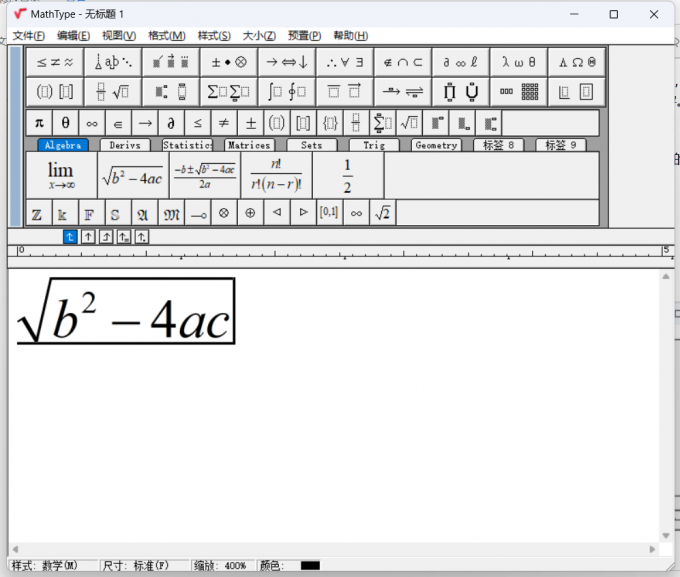Switch to the Algebra tab
The image size is (680, 577).
click(63, 145)
